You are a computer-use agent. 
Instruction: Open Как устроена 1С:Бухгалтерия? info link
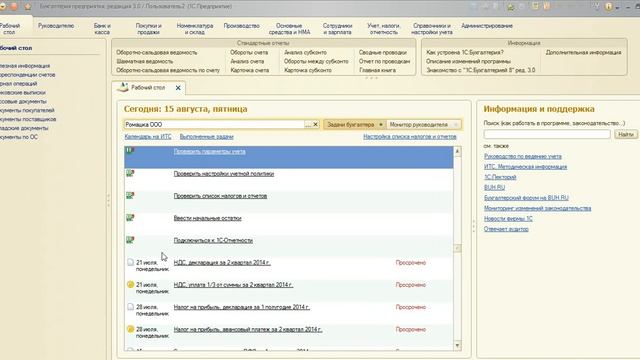(465, 52)
